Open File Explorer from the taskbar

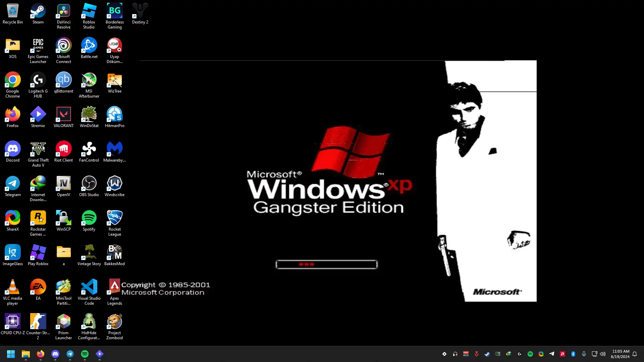[x=26, y=354]
